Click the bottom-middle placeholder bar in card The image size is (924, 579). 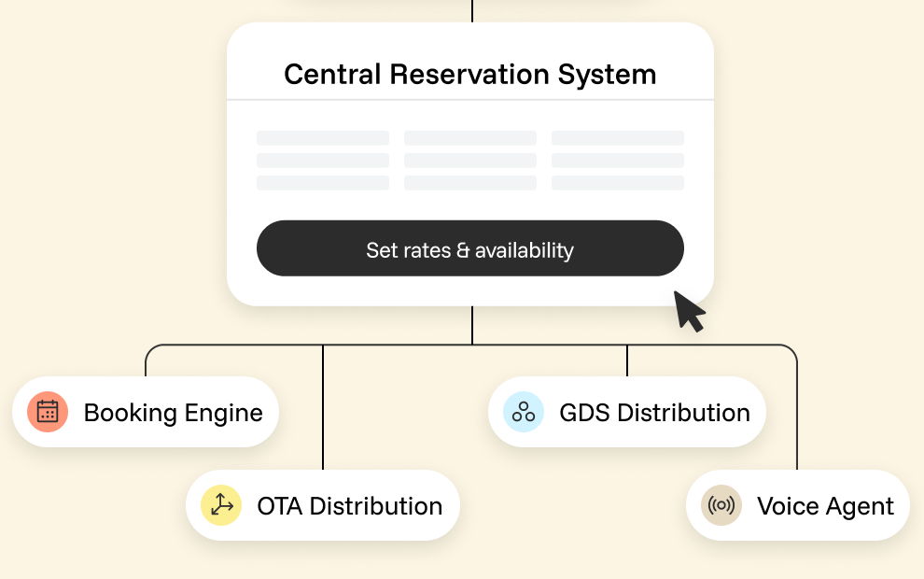[470, 183]
